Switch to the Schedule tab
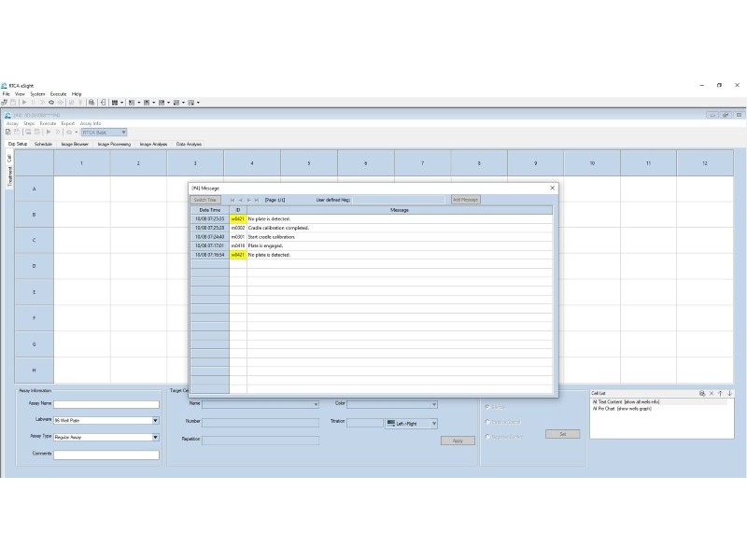 point(43,144)
